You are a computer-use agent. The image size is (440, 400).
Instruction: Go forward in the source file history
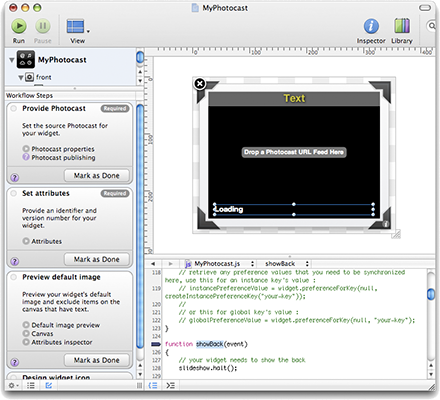tap(170, 264)
